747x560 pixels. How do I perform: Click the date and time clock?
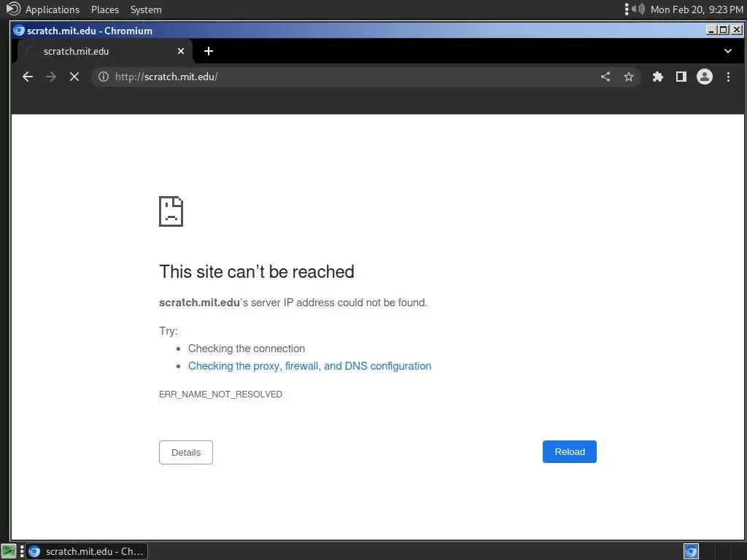point(697,9)
